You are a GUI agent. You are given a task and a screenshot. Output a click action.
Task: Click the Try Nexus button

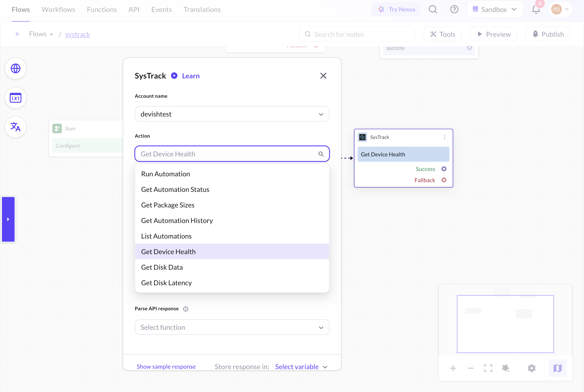pyautogui.click(x=396, y=9)
